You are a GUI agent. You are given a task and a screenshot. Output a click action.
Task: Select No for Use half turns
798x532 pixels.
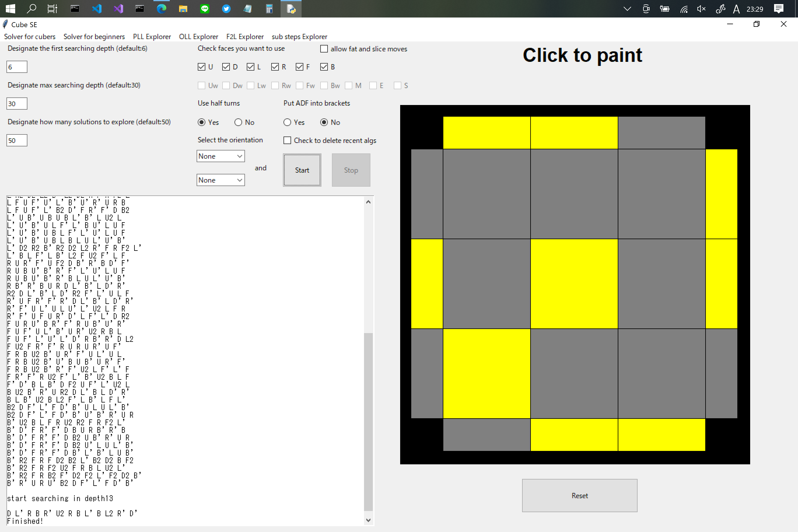click(238, 122)
